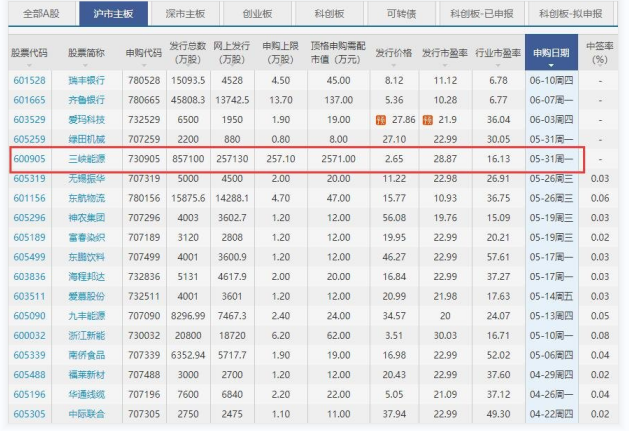Sort by 行业市盈率 column header
Image resolution: width=629 pixels, height=431 pixels.
[x=498, y=53]
